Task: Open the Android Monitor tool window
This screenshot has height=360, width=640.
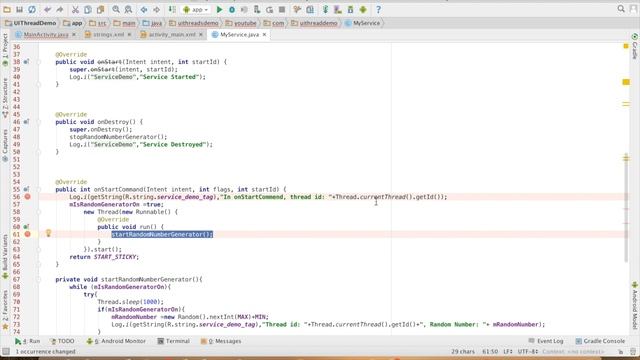Action: [x=116, y=341]
